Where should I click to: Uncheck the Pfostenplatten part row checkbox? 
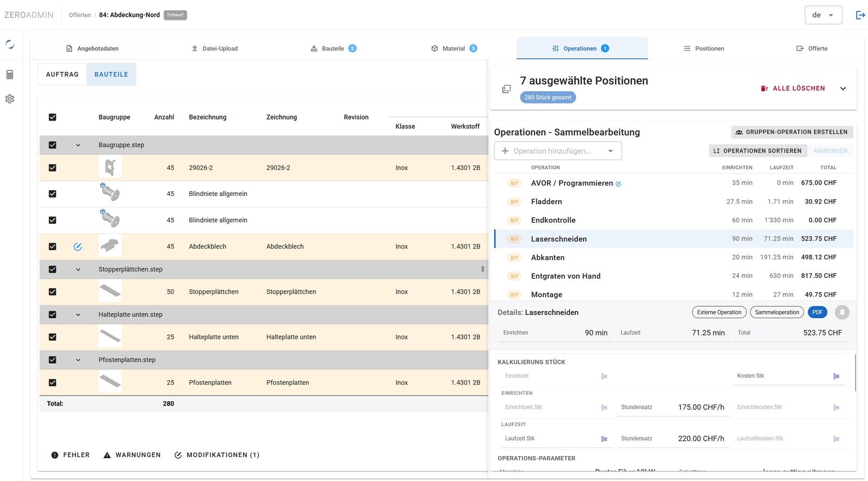53,382
